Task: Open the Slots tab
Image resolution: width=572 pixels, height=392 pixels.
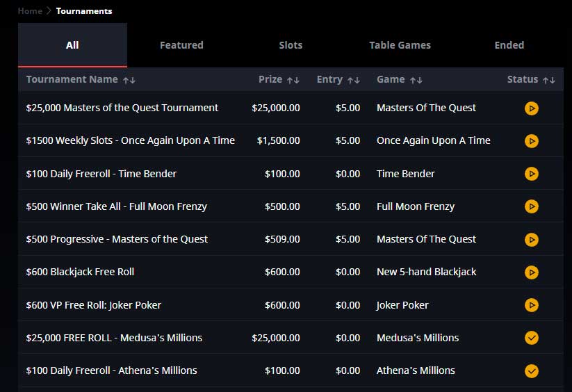Action: [x=291, y=45]
